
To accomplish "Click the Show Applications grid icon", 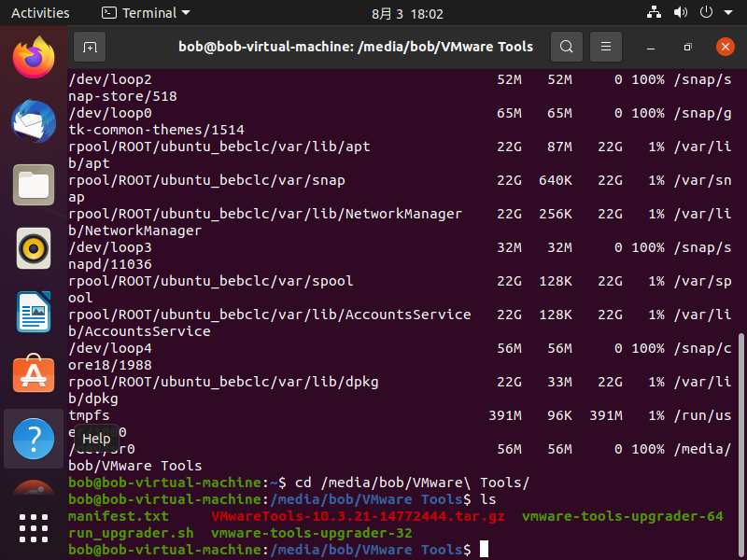I will pyautogui.click(x=34, y=528).
